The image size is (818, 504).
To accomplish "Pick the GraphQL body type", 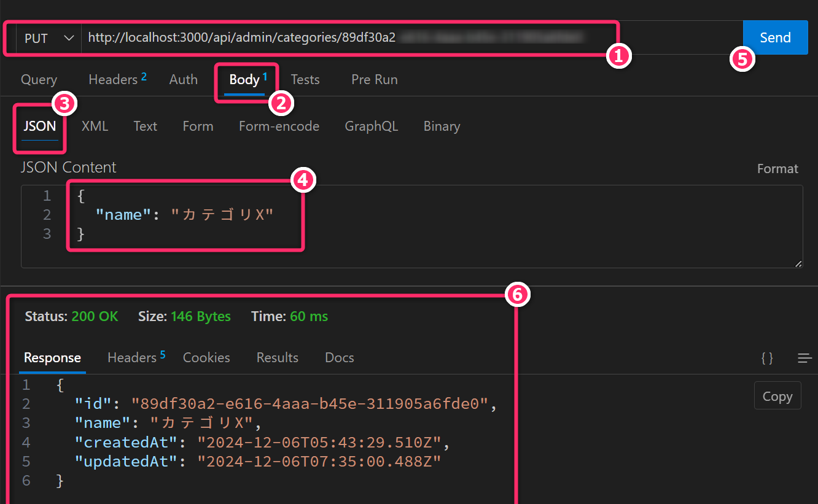I will point(371,126).
